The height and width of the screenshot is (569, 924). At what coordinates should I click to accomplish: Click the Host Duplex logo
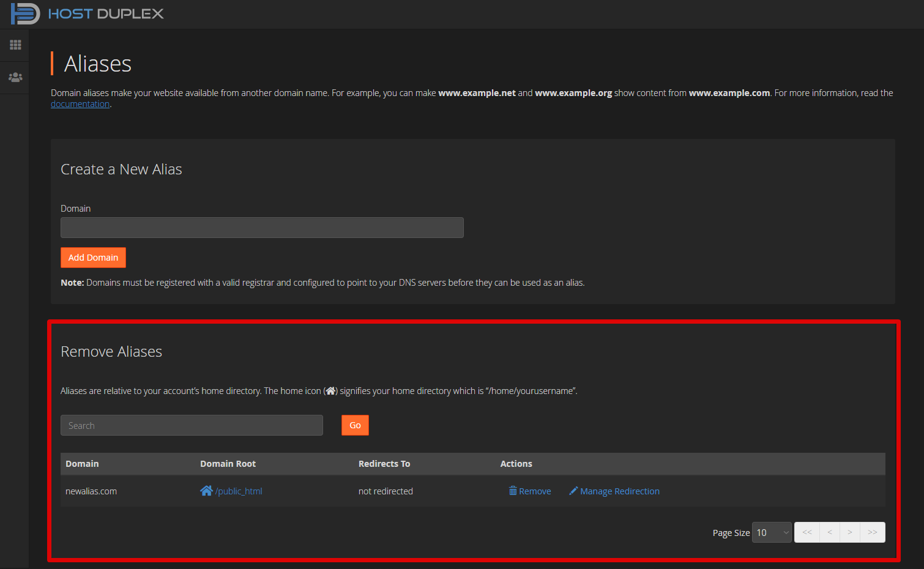pyautogui.click(x=87, y=13)
